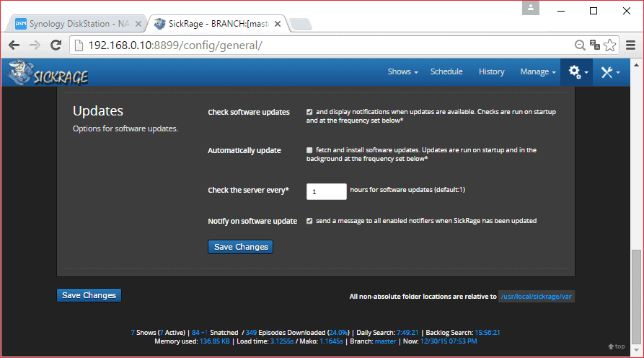
Task: Expand the Manage dropdown menu
Action: tap(537, 72)
